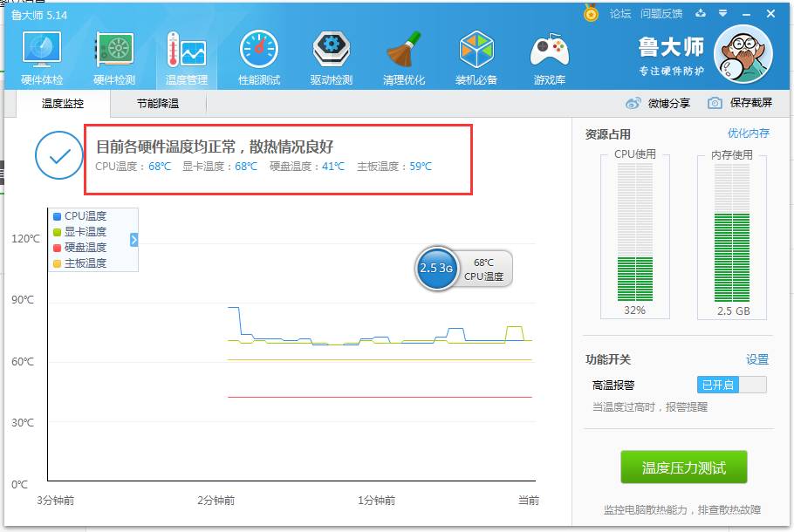794x532 pixels.
Task: Open the 硬件检测 hardware detection icon
Action: pyautogui.click(x=114, y=58)
